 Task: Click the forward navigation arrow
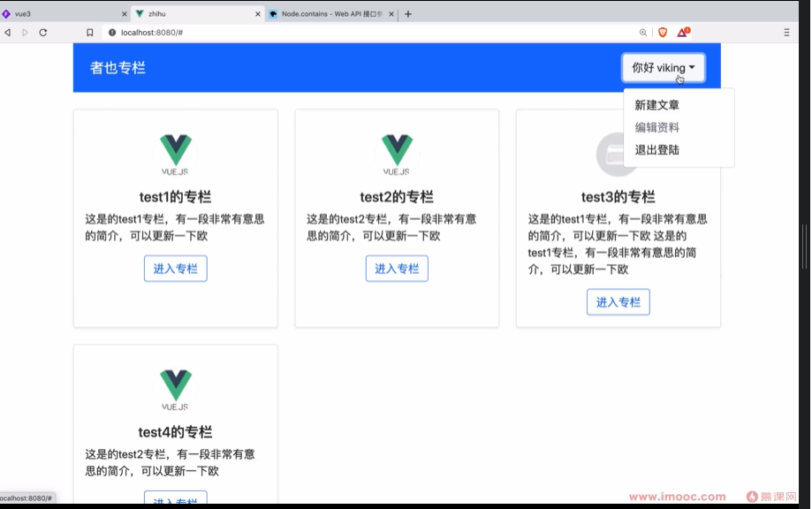26,32
